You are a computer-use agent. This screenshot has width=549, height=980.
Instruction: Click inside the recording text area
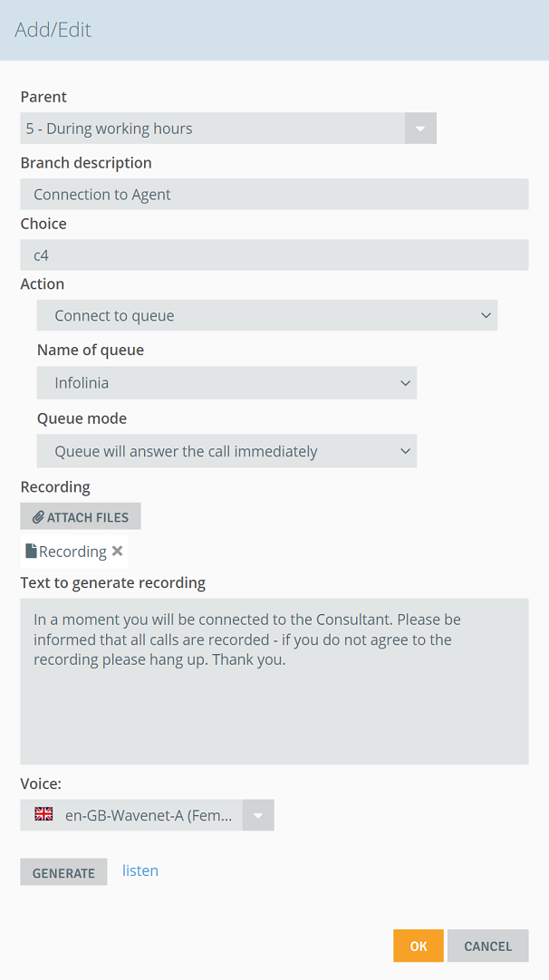tap(274, 681)
